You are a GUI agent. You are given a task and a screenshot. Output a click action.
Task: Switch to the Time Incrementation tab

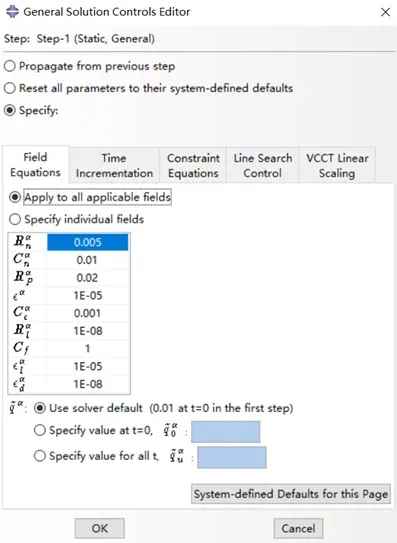point(114,166)
